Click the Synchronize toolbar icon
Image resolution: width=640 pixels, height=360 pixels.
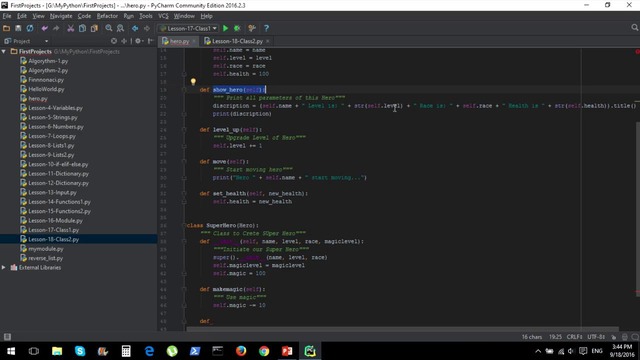(x=30, y=28)
